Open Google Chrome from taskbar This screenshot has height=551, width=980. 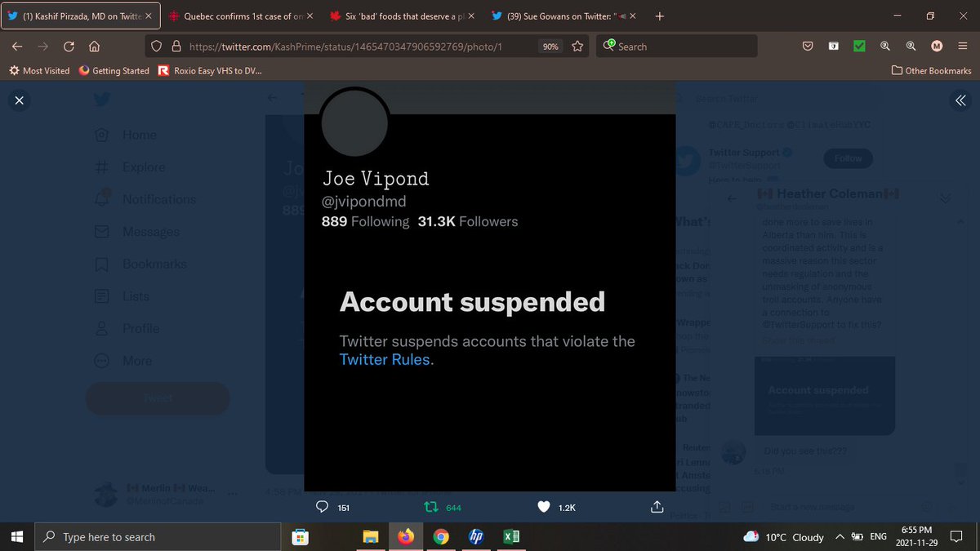(441, 536)
